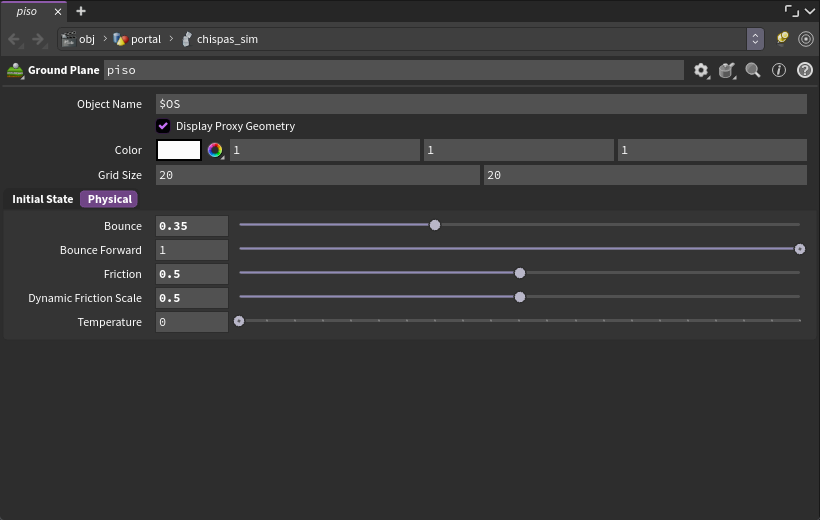Click the Friction slider handle
Viewport: 820px width, 520px height.
520,274
